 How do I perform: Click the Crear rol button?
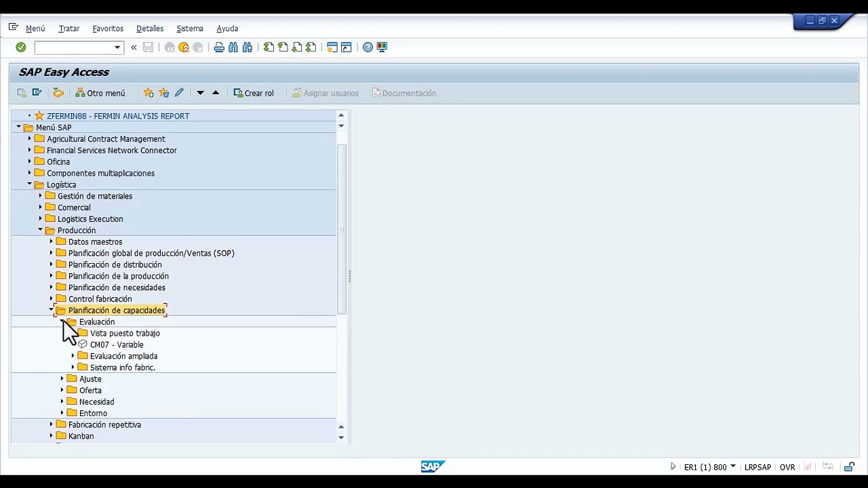(254, 93)
